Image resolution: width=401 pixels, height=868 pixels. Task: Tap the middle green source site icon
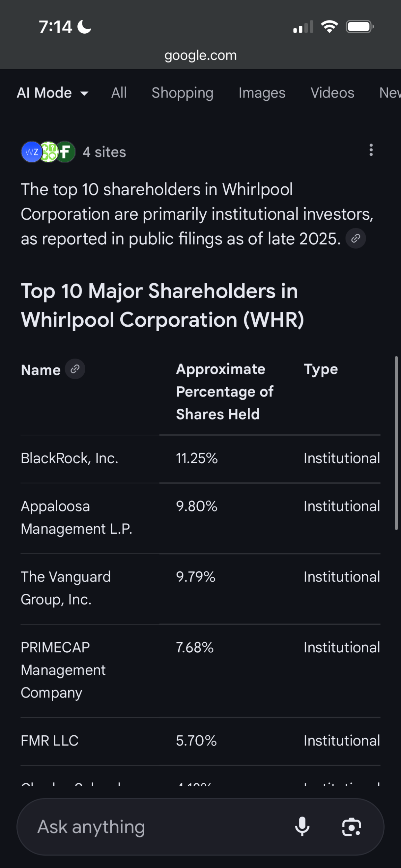click(49, 152)
